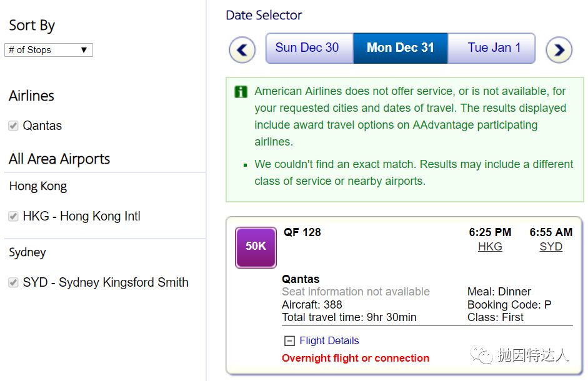This screenshot has height=381, width=588.
Task: Open the Sort By dropdown
Action: (49, 50)
